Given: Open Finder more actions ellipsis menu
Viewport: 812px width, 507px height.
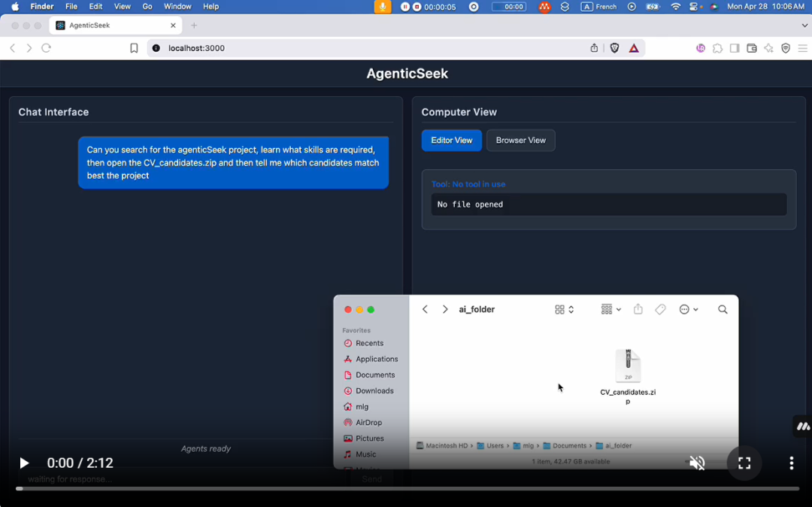Looking at the screenshot, I should [688, 310].
